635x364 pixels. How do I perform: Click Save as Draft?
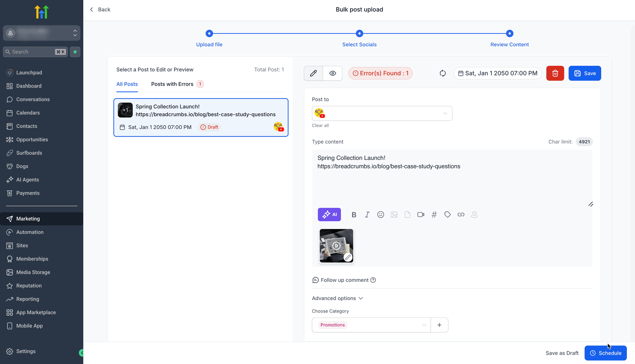(x=562, y=353)
